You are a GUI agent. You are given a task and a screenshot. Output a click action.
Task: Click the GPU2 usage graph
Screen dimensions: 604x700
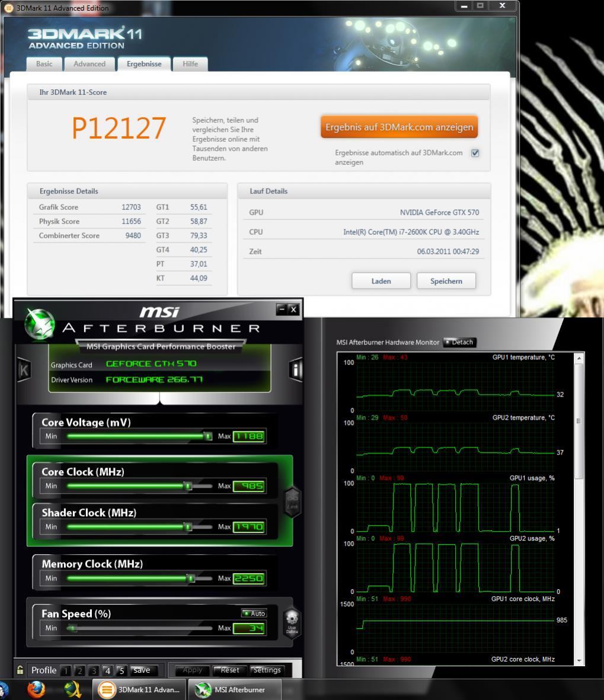455,567
